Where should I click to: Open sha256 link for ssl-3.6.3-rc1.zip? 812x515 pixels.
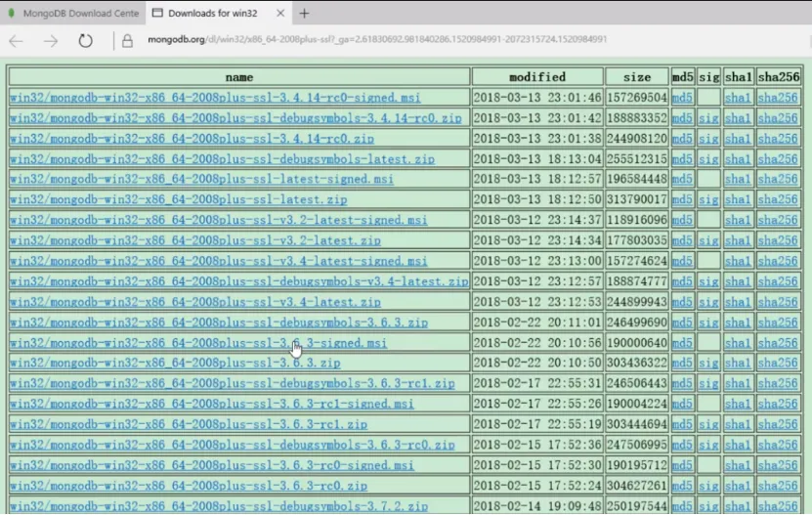[x=778, y=424]
